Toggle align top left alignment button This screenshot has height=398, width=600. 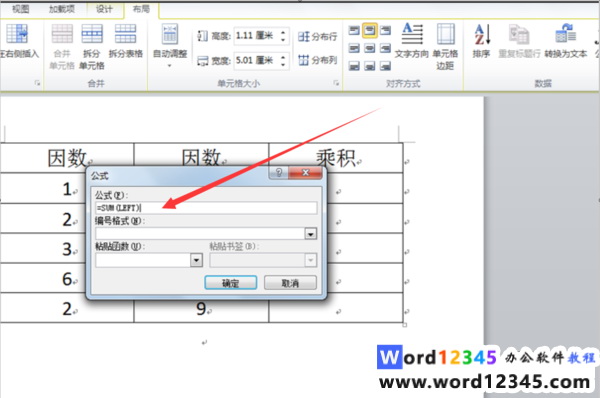(x=354, y=30)
